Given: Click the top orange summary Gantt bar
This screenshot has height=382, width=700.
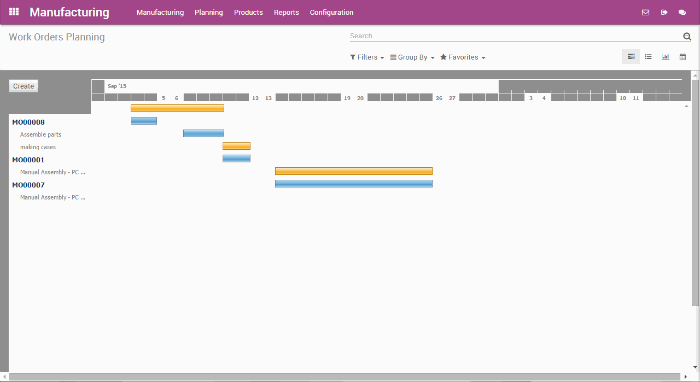Looking at the screenshot, I should pos(177,108).
